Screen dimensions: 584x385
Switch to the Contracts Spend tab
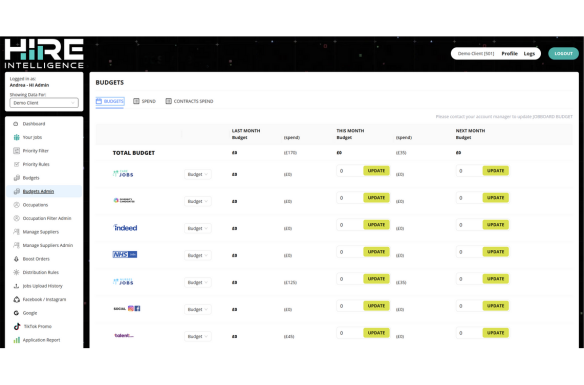point(189,101)
